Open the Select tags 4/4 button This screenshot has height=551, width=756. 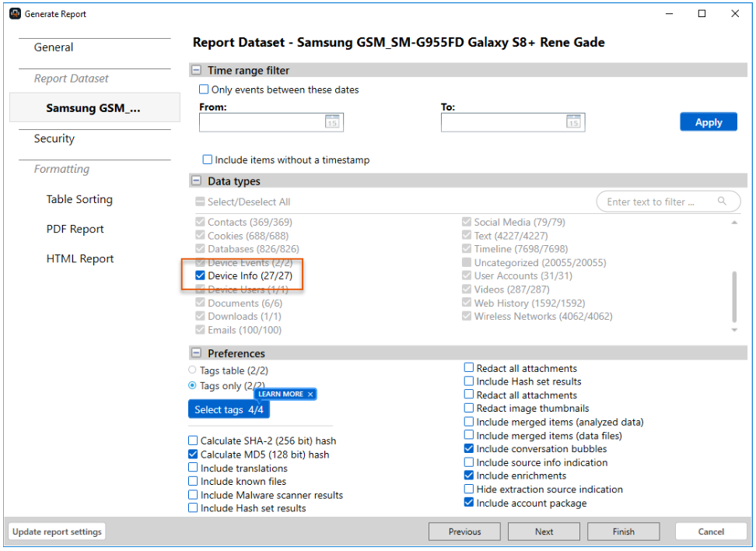229,409
